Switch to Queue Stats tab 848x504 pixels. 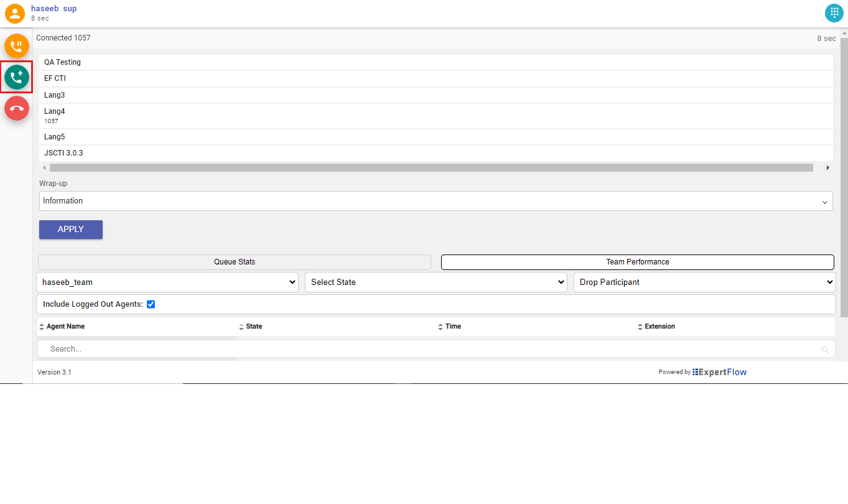[x=235, y=262]
